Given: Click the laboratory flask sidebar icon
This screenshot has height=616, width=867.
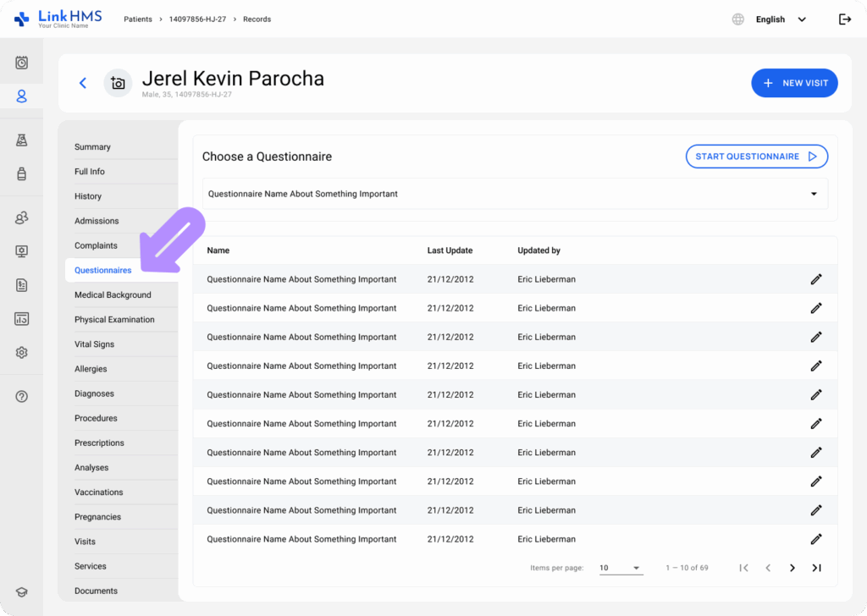Looking at the screenshot, I should (x=21, y=140).
